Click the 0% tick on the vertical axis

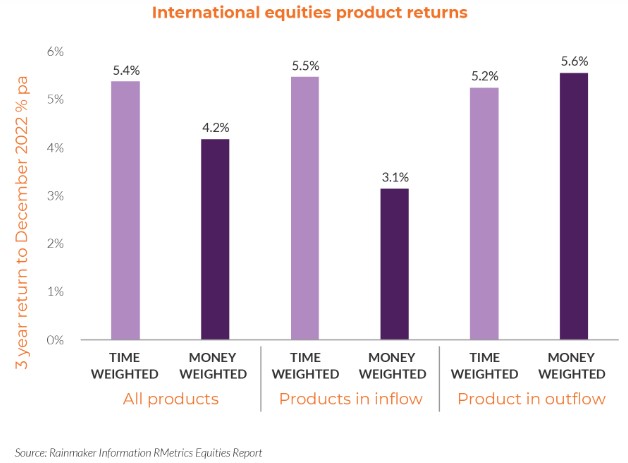tap(53, 340)
